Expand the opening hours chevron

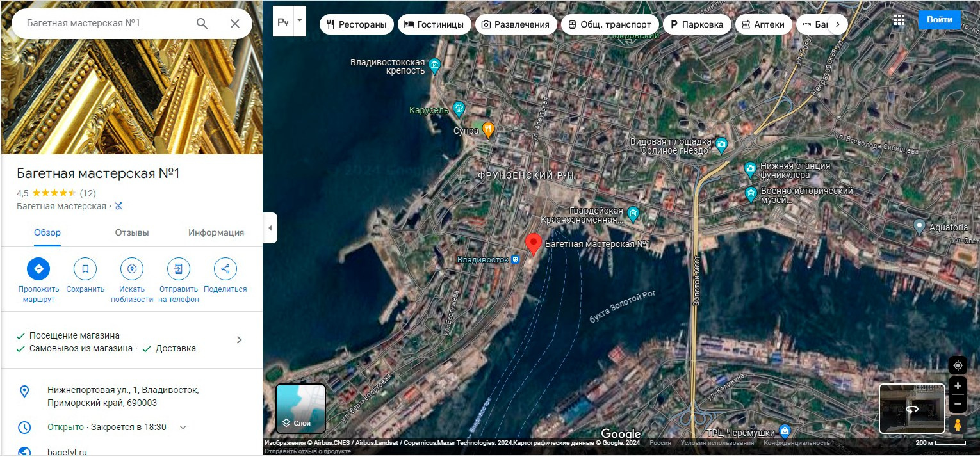(183, 428)
